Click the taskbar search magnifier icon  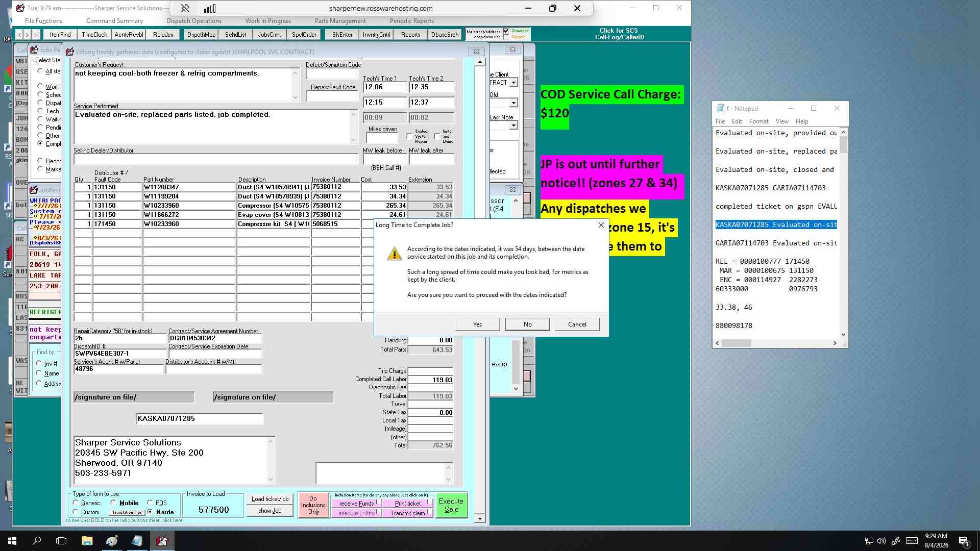(37, 541)
